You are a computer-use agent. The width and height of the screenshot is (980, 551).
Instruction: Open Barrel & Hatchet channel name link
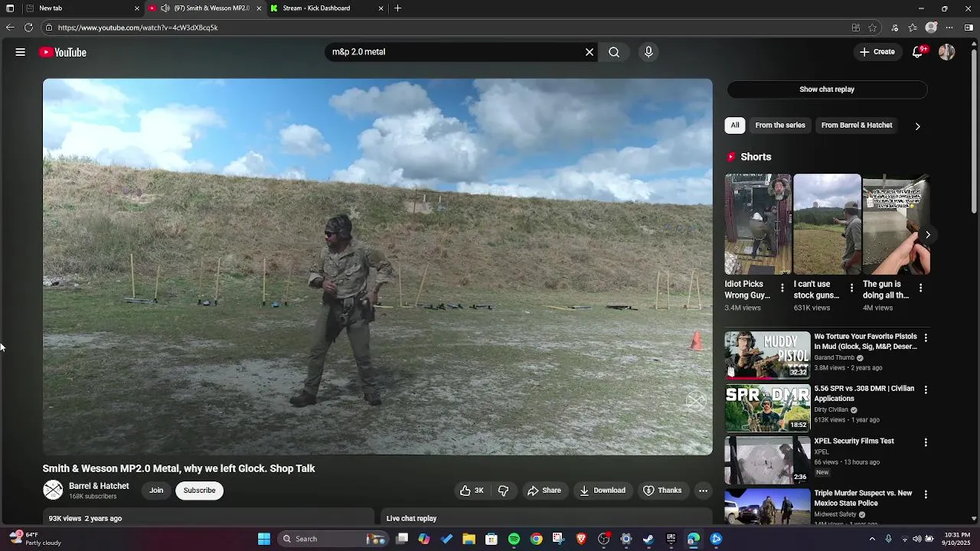(99, 486)
